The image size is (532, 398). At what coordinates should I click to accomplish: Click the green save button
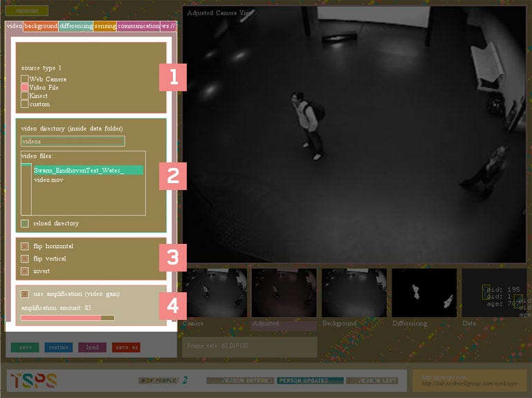point(25,348)
